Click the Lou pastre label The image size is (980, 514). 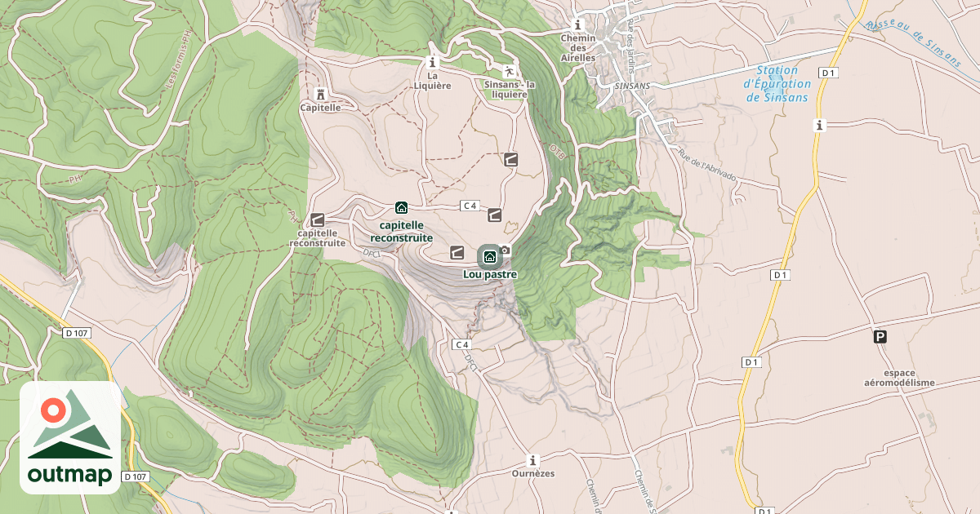pyautogui.click(x=490, y=275)
